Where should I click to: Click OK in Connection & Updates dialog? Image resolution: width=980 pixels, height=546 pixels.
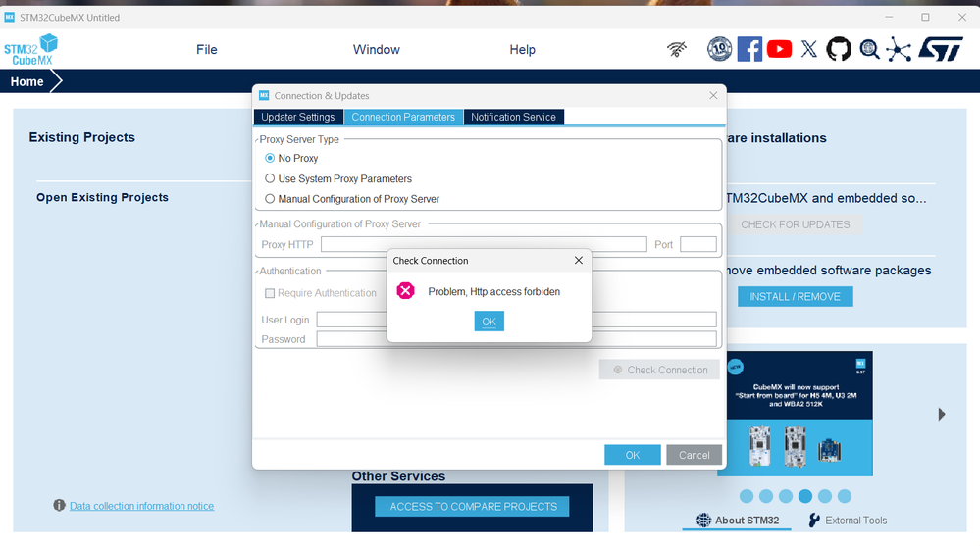[x=633, y=455]
